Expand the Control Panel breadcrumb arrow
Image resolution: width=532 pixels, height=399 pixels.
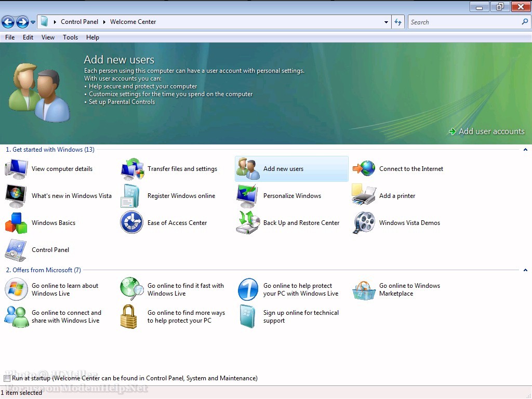[55, 22]
